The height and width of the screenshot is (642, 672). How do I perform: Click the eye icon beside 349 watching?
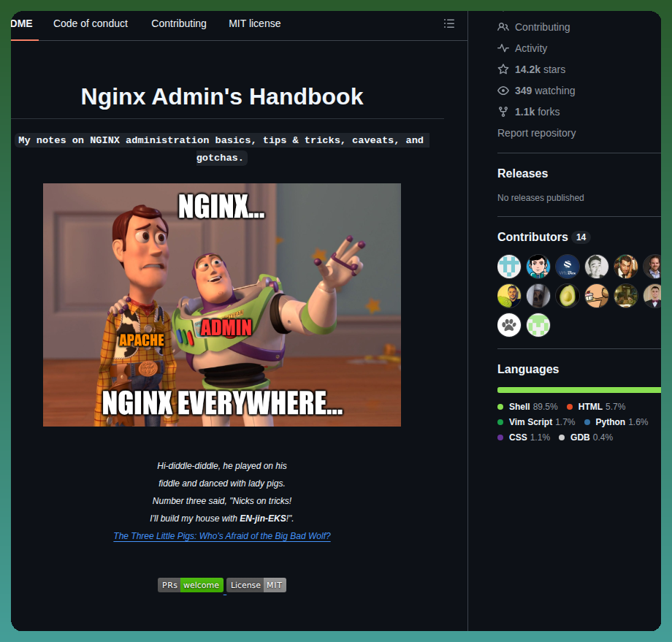coord(503,91)
